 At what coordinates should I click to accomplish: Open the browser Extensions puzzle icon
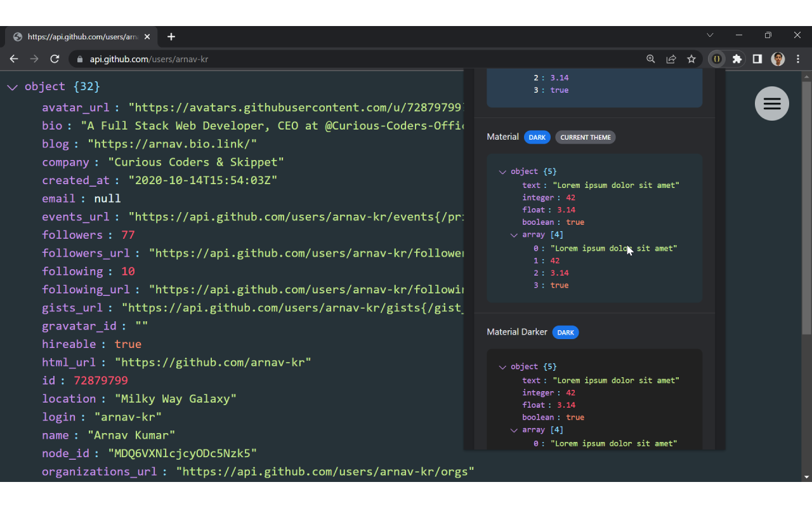click(x=737, y=58)
